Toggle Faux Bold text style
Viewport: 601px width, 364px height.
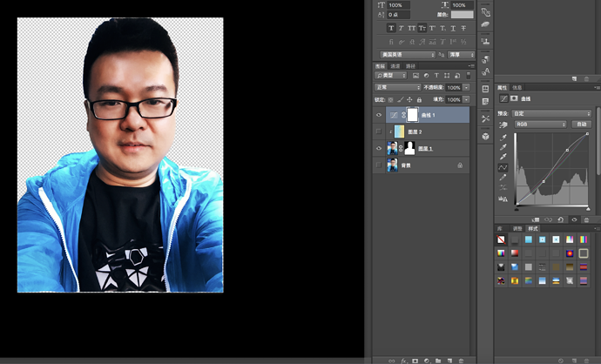click(x=391, y=28)
